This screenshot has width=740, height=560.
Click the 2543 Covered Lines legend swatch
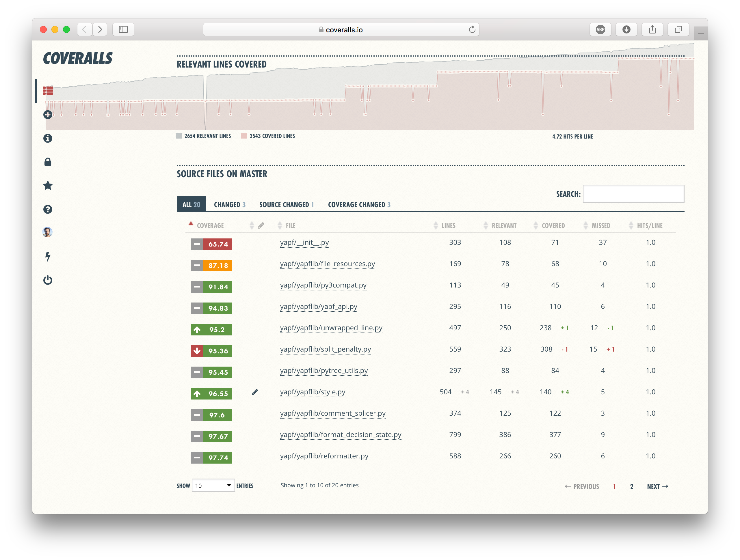point(244,136)
